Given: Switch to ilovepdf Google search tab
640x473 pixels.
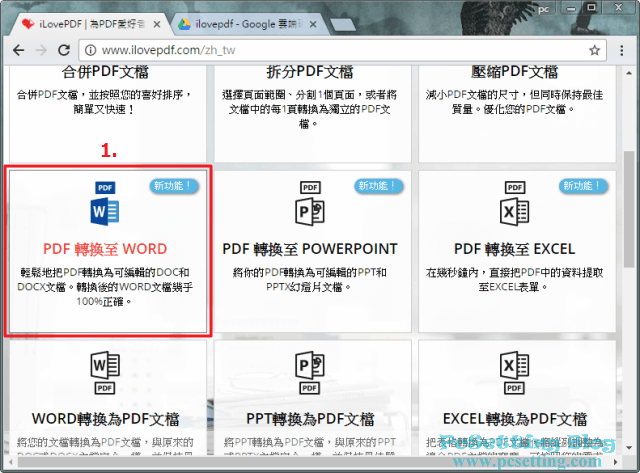Looking at the screenshot, I should (248, 22).
